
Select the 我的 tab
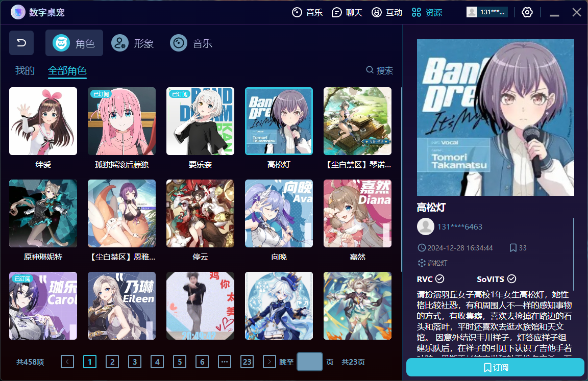pyautogui.click(x=24, y=70)
